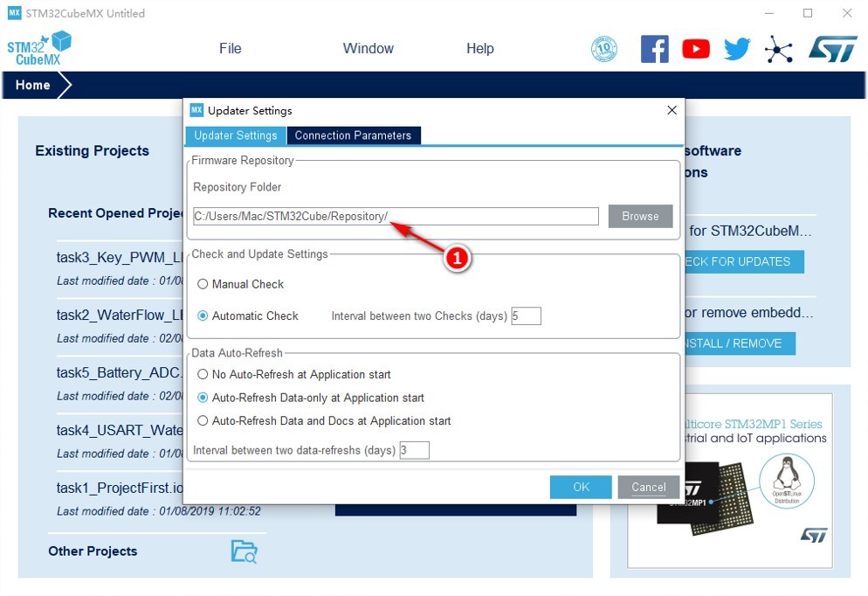Open the Twitter bird icon
Screen dimensions: 868x596
(737, 49)
